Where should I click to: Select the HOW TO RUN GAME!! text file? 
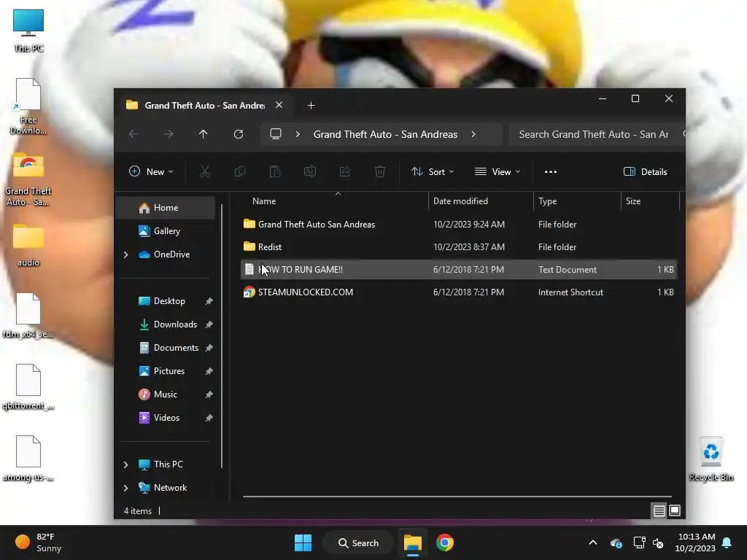[x=459, y=270]
